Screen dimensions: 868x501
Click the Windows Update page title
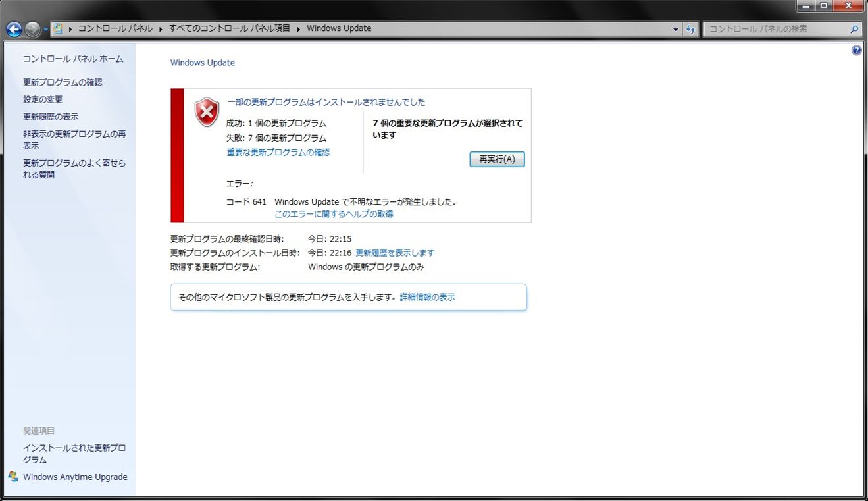click(203, 63)
